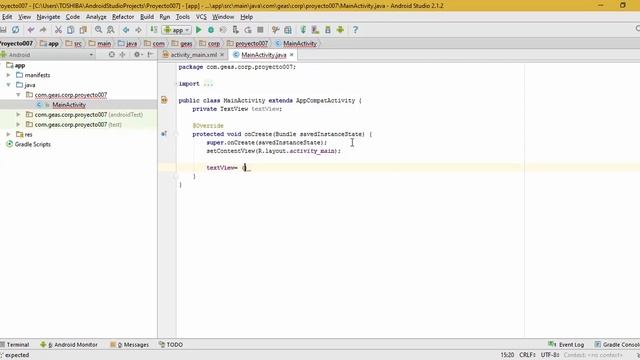640x360 pixels.
Task: Open the Build menu
Action: tap(147, 17)
